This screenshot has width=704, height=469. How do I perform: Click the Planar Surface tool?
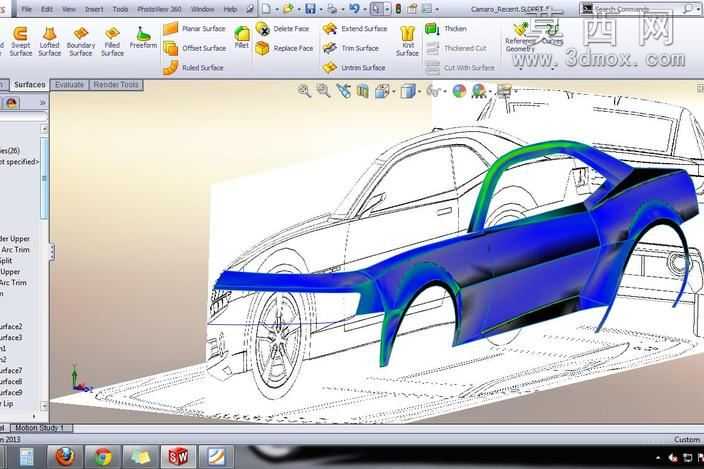[194, 29]
